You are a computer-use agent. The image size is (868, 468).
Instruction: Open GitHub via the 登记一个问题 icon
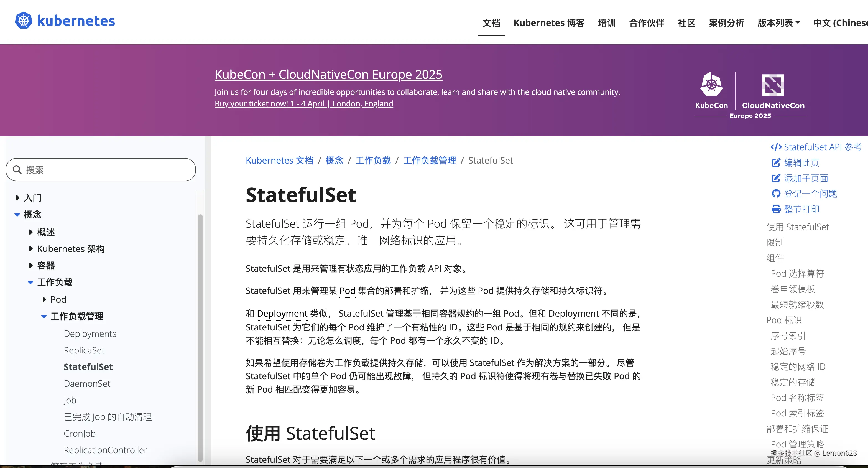(x=776, y=194)
